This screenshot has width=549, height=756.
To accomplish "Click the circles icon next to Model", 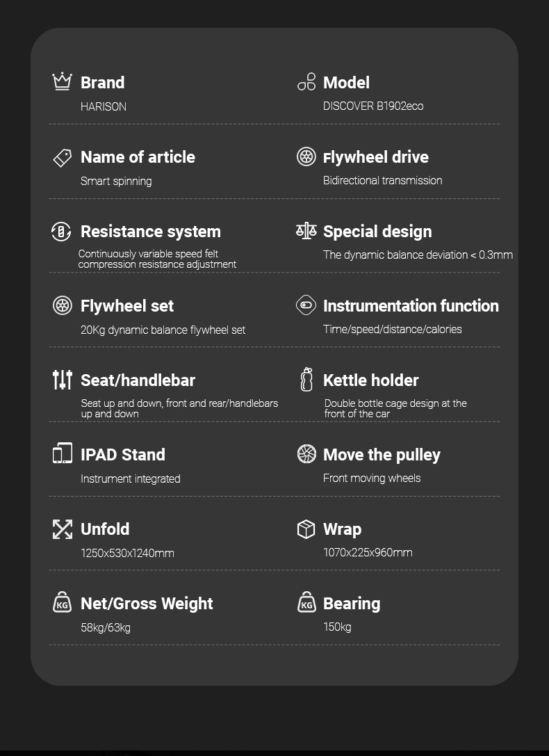I will click(x=306, y=82).
